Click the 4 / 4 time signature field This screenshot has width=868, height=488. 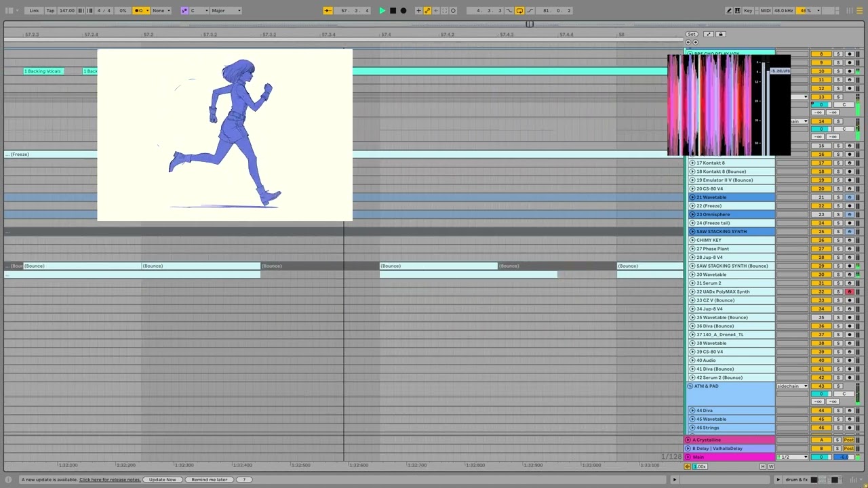click(x=103, y=10)
